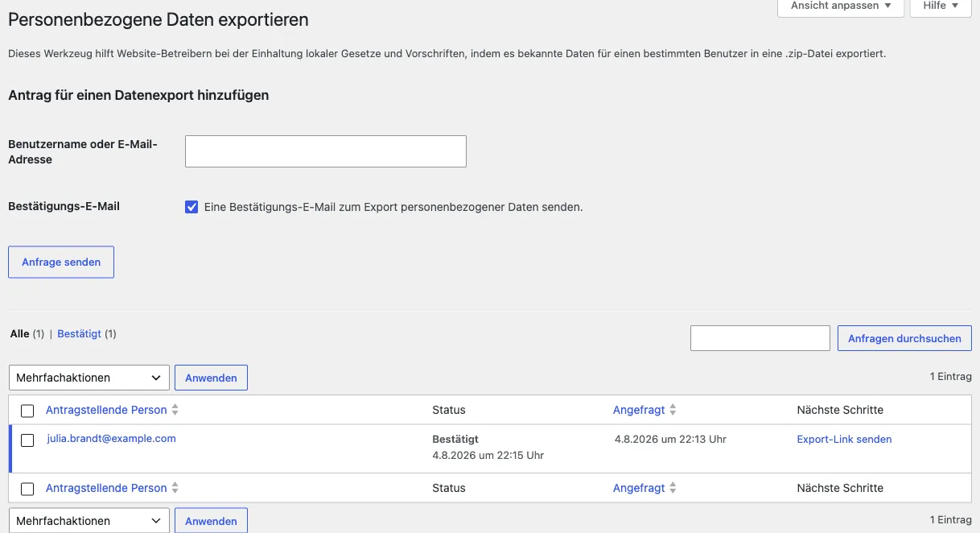Click the top Anwenden button
The image size is (980, 533).
[x=211, y=378]
